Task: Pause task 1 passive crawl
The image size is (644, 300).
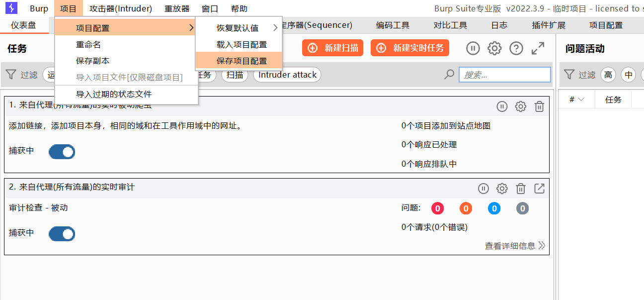Action: click(502, 106)
